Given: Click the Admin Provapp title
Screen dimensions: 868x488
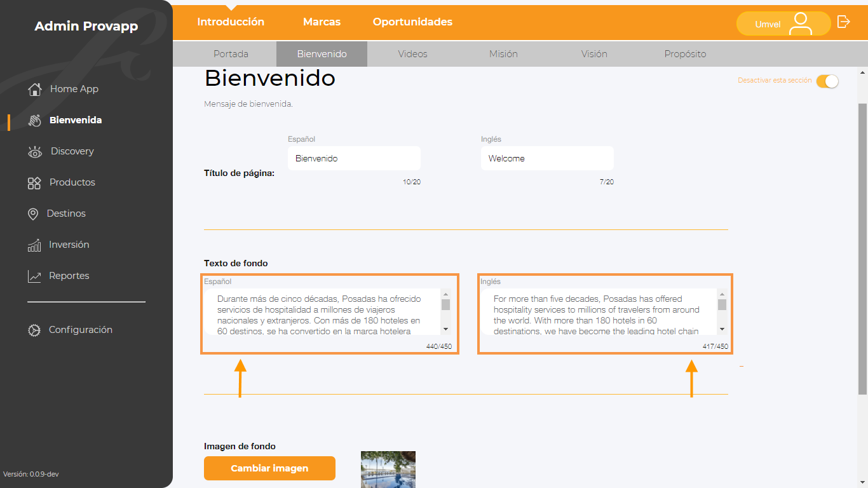Looking at the screenshot, I should [86, 26].
